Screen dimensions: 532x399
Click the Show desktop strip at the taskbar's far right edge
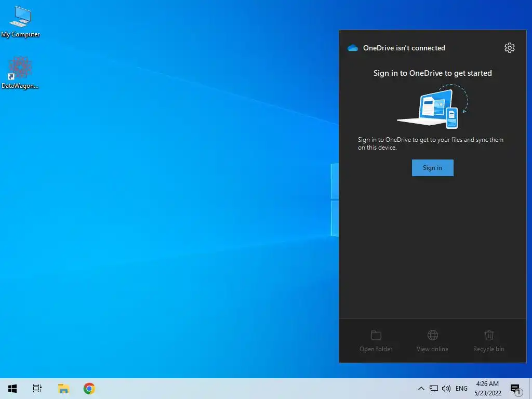pyautogui.click(x=530, y=389)
